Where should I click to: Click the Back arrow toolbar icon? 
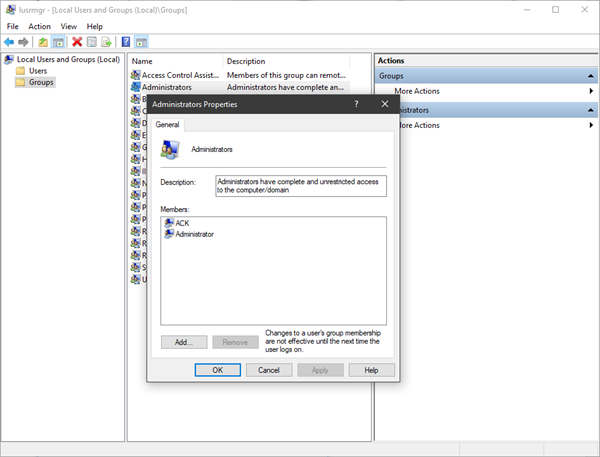pyautogui.click(x=9, y=42)
